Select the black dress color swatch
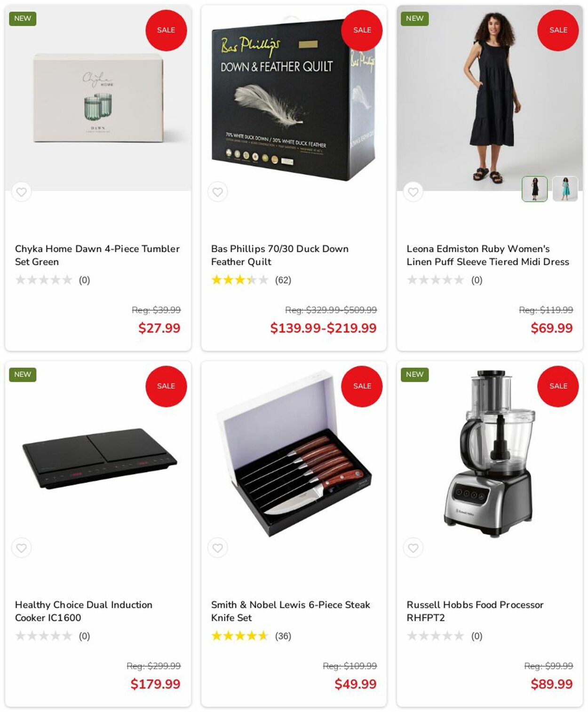 [x=534, y=189]
